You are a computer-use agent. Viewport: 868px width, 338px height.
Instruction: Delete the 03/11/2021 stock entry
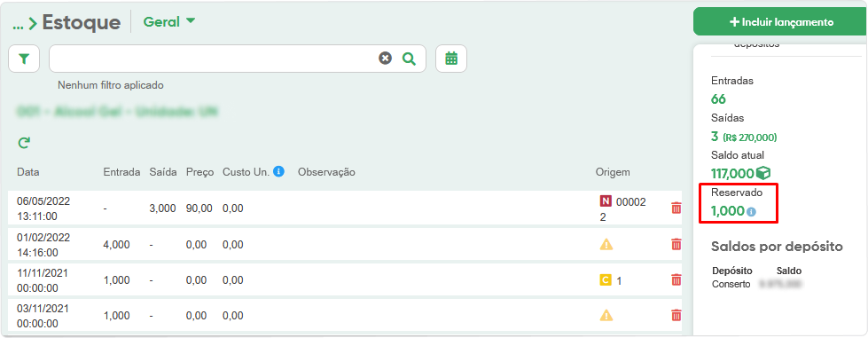(x=676, y=315)
